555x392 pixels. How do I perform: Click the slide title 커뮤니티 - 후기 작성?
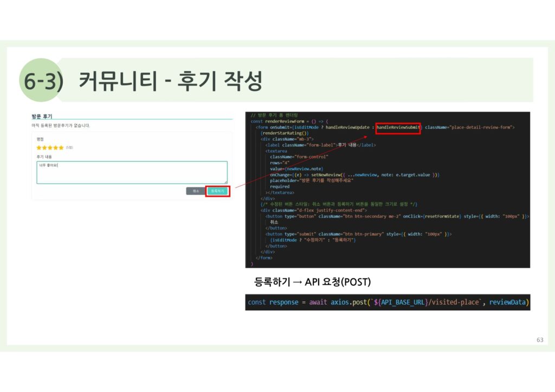(x=171, y=81)
